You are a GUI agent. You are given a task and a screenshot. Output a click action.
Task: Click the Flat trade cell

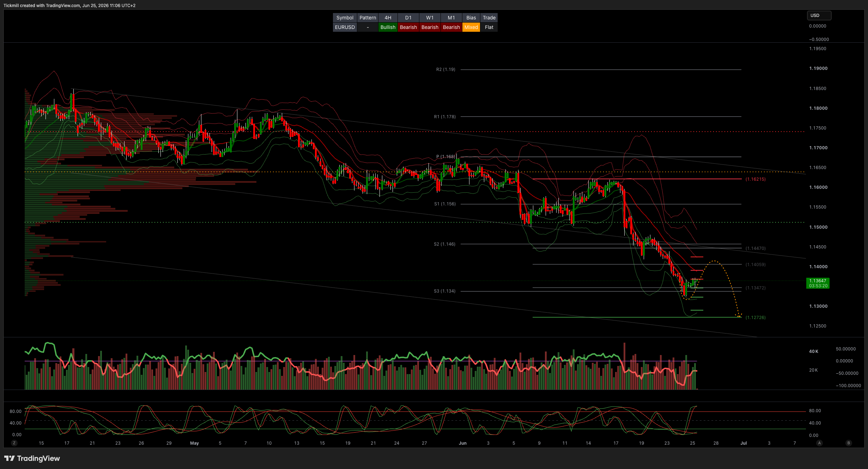click(489, 27)
